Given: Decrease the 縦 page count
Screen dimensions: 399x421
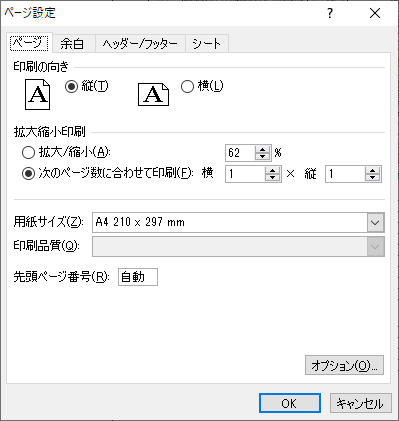Looking at the screenshot, I should pyautogui.click(x=372, y=177).
